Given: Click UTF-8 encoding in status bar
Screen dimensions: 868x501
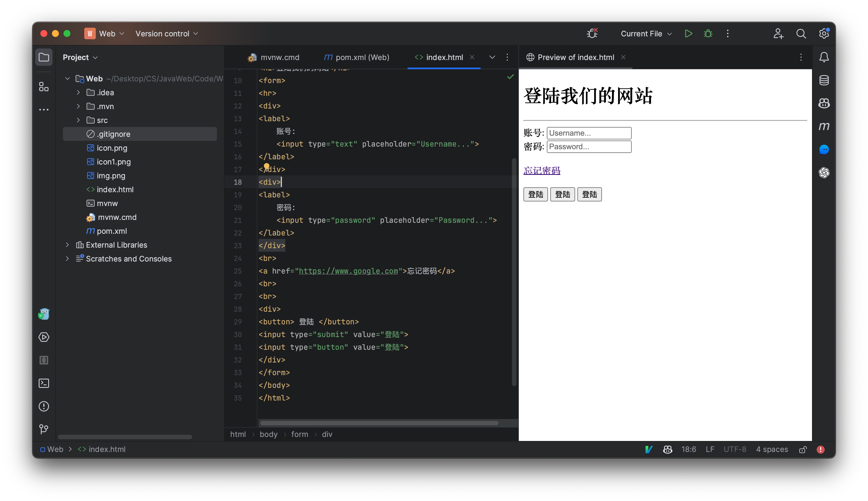Looking at the screenshot, I should tap(734, 449).
